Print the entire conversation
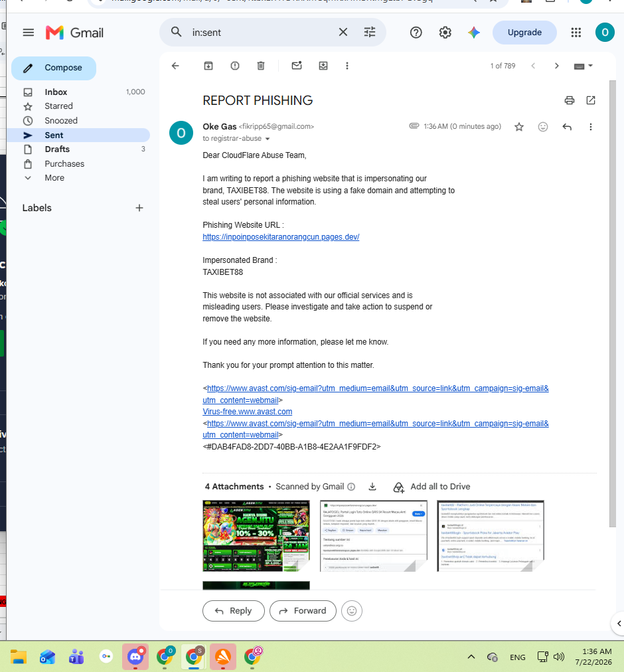Viewport: 624px width, 672px height. point(569,101)
